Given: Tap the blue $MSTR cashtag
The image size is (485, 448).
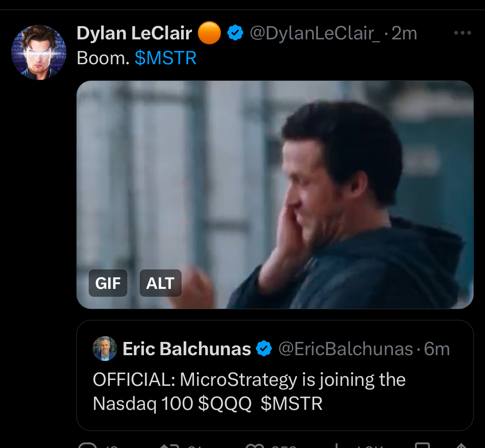Looking at the screenshot, I should pyautogui.click(x=165, y=58).
